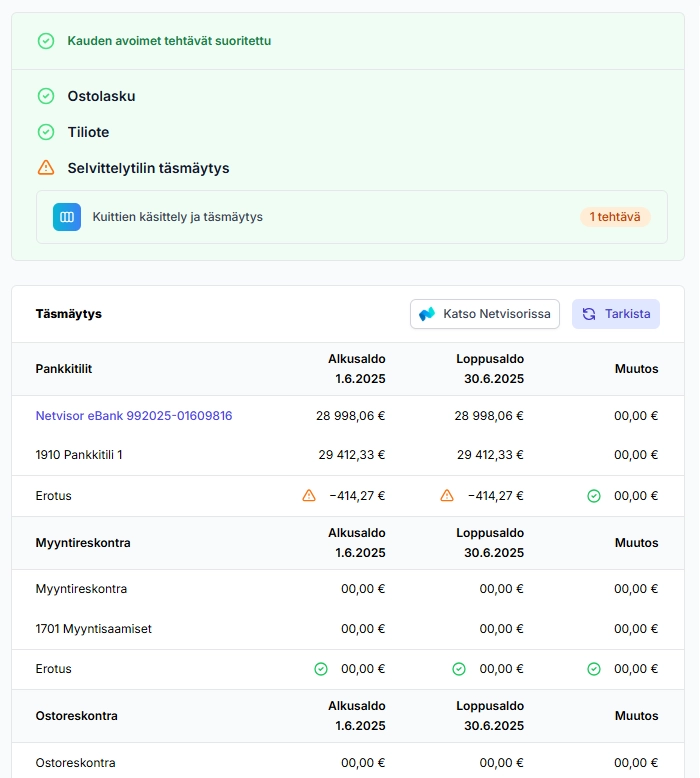
Task: Click the green check in Pankkitilit Erotus Muutos
Action: tap(594, 495)
